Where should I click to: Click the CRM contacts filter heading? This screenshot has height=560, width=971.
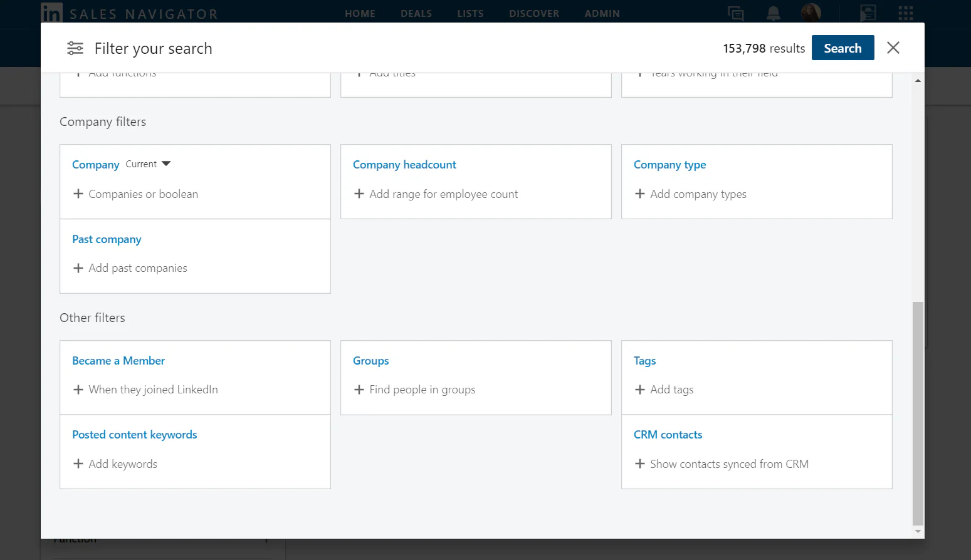(x=668, y=435)
